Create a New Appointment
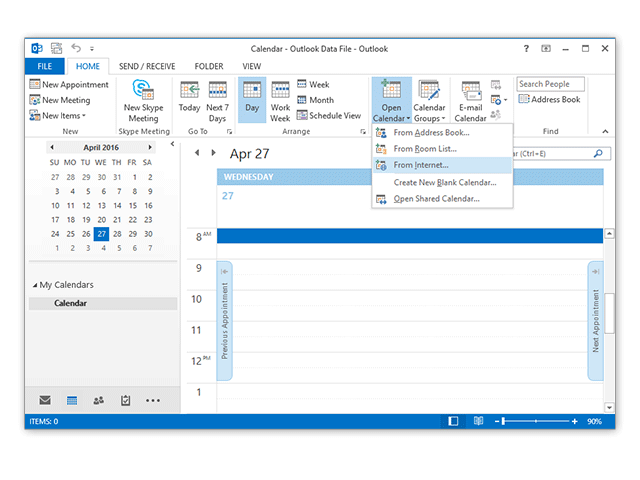The width and height of the screenshot is (640, 480). 69,84
